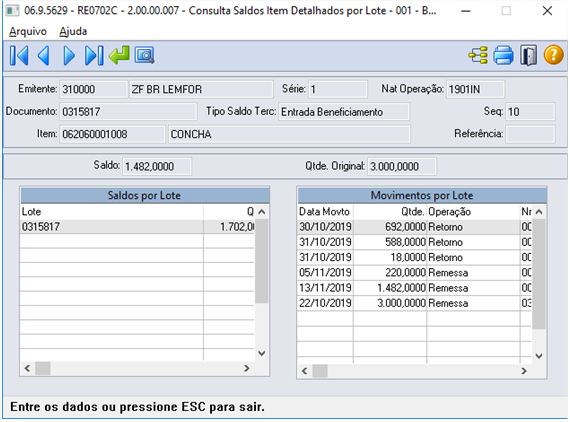Click the Documento field 0315817
This screenshot has height=422, width=570.
[128, 112]
